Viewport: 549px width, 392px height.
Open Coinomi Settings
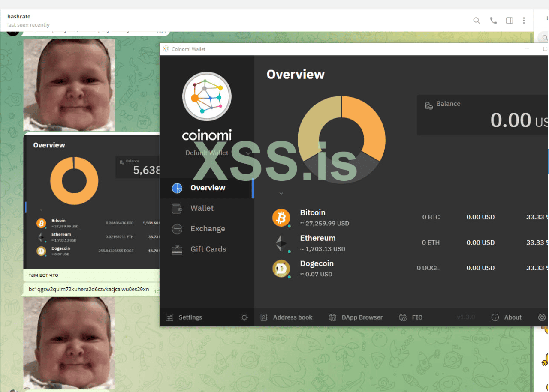[x=184, y=317]
